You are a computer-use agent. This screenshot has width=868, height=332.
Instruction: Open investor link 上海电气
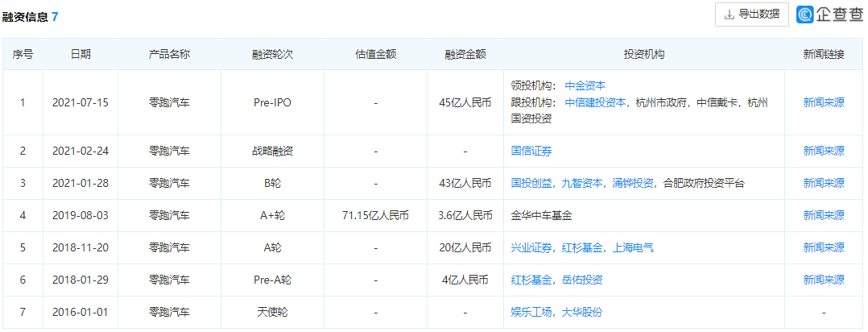pyautogui.click(x=633, y=247)
